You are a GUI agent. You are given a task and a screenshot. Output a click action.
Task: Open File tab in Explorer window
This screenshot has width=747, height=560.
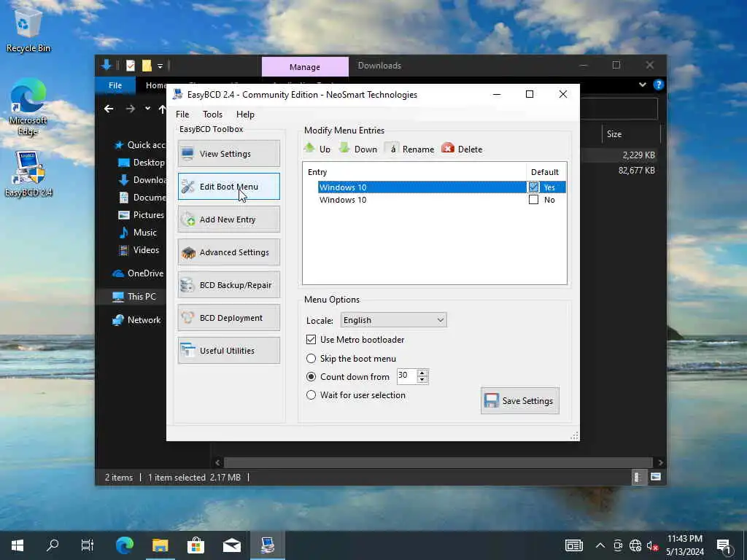(115, 85)
